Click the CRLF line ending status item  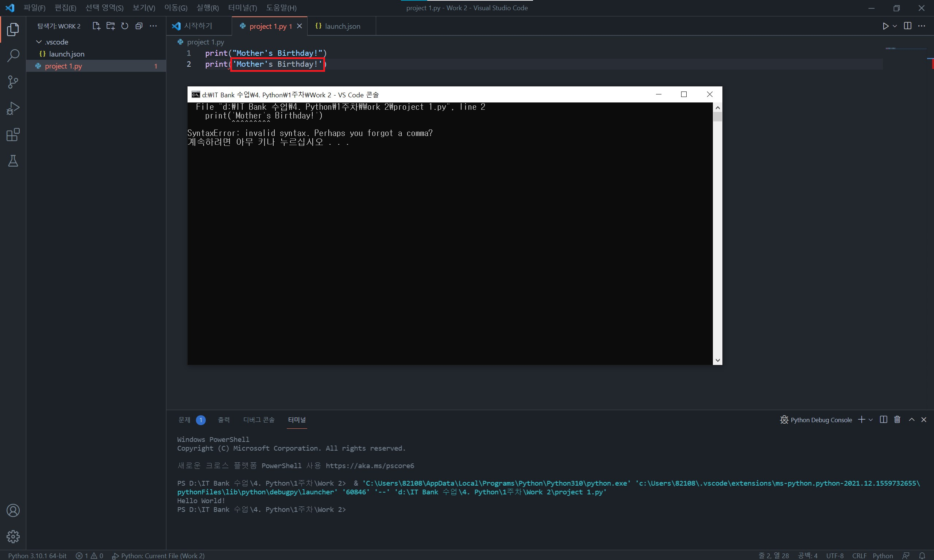(859, 556)
